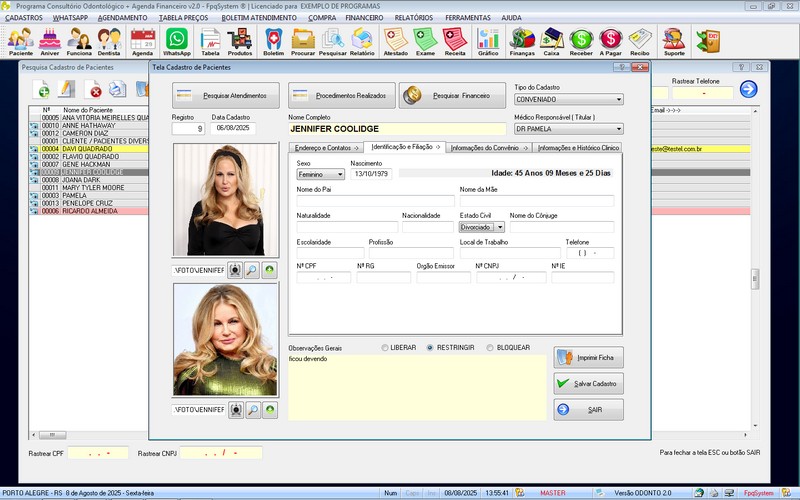This screenshot has width=800, height=500.
Task: Open the FINANCEIRO menu
Action: point(363,18)
